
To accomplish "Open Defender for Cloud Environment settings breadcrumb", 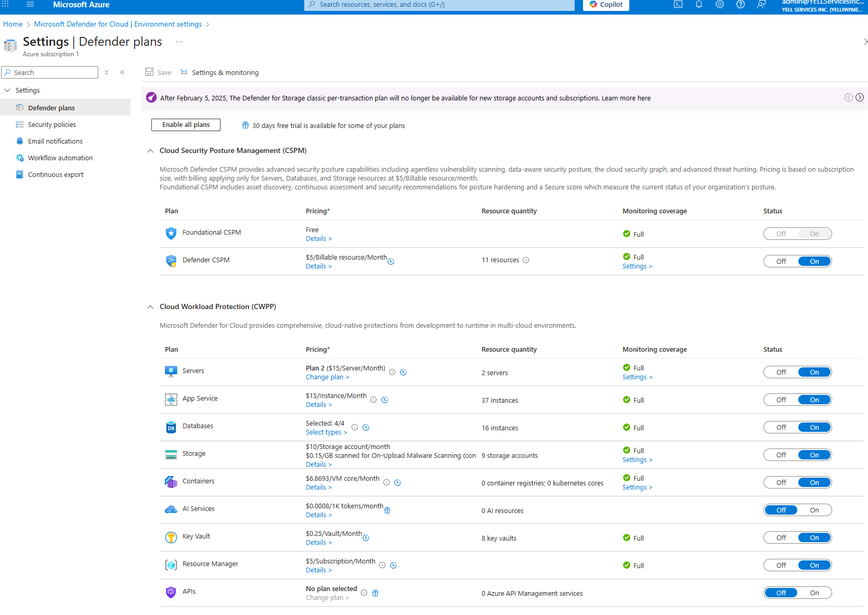I will [x=118, y=24].
